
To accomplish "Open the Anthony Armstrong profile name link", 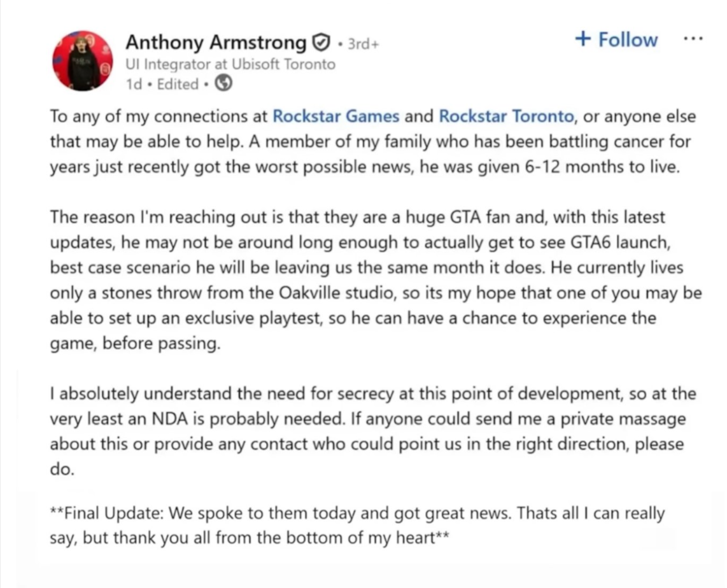I will (216, 43).
